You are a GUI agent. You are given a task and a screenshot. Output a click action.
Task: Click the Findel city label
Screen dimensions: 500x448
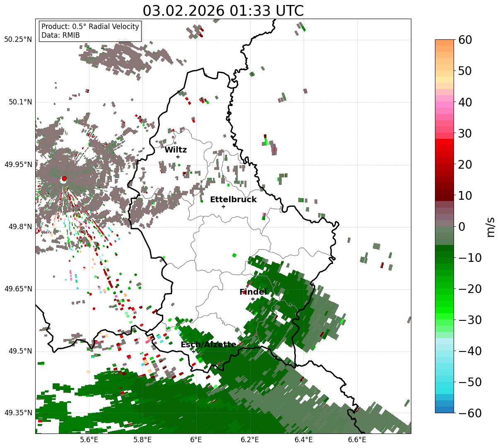tap(253, 292)
